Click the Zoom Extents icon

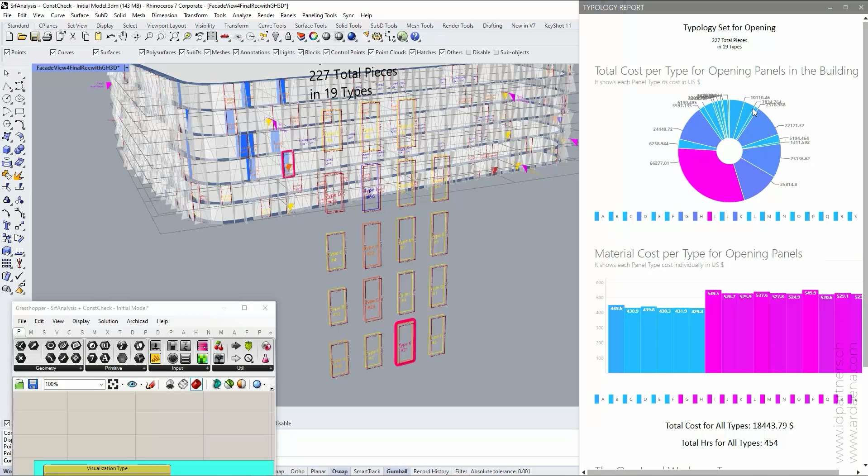pyautogui.click(x=174, y=37)
